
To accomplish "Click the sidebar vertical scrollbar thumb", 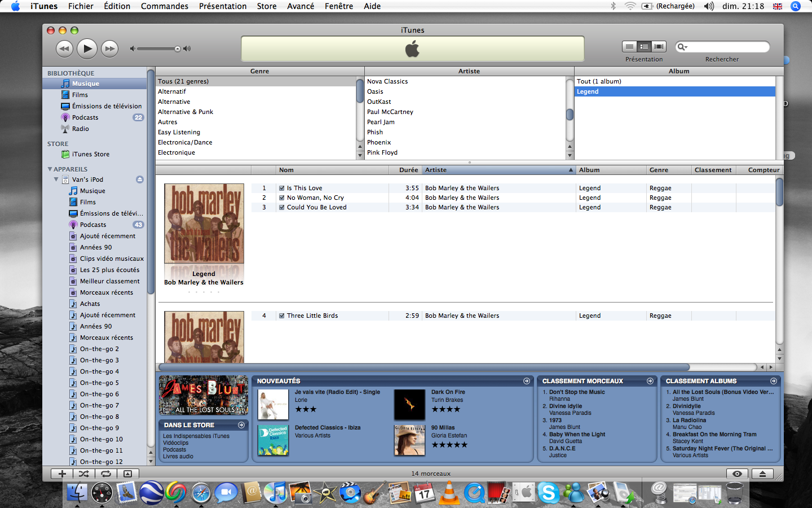I will pos(151,181).
